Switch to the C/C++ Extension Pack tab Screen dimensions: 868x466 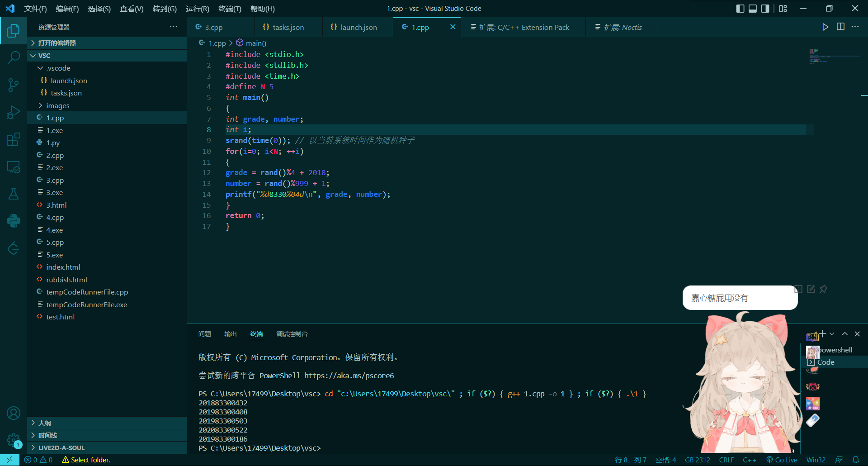point(524,27)
